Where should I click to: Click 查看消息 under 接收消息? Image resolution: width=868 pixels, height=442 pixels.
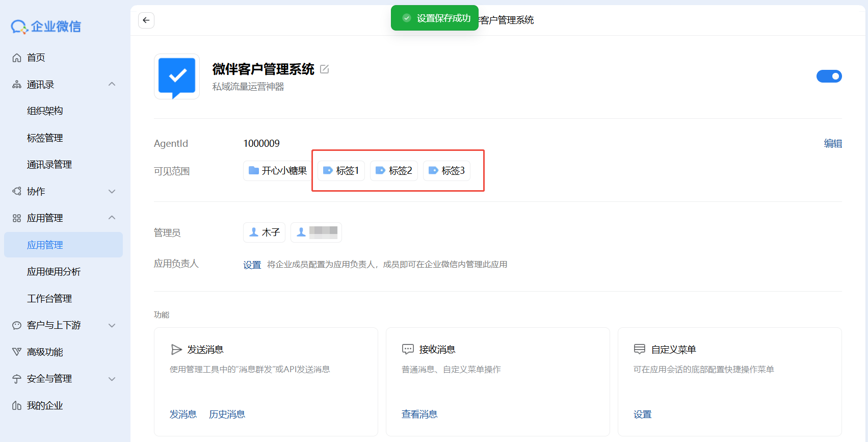click(419, 414)
